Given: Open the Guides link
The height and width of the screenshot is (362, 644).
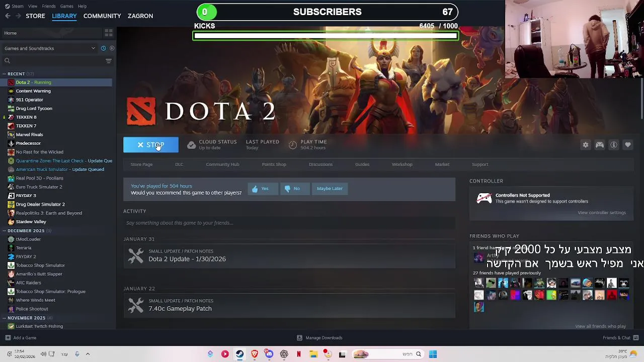Looking at the screenshot, I should point(362,164).
